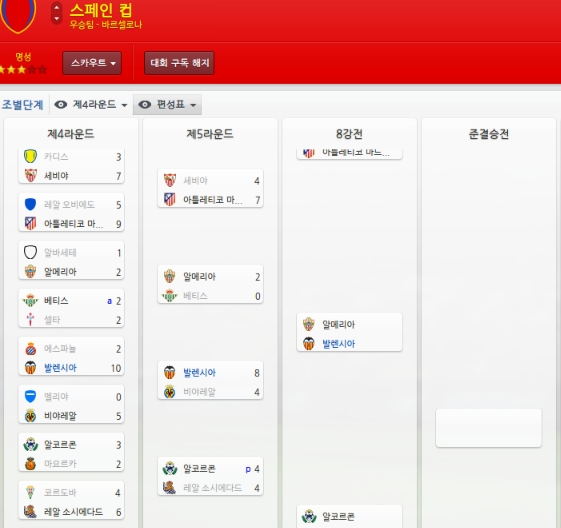Click the competition up/down stepper beside 스페인 컵
This screenshot has height=528, width=561.
57,13
